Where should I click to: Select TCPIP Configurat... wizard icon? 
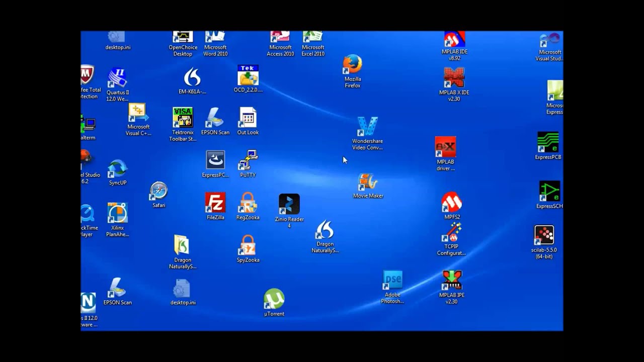(x=451, y=239)
